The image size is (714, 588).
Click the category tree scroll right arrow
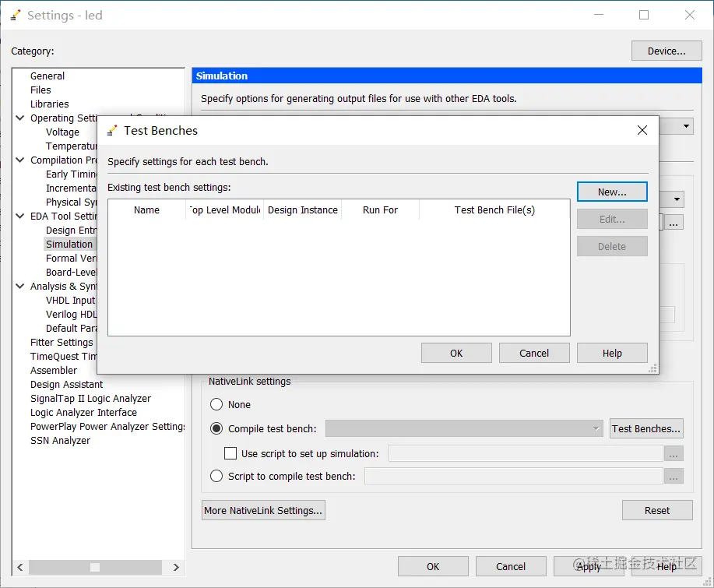[x=176, y=567]
